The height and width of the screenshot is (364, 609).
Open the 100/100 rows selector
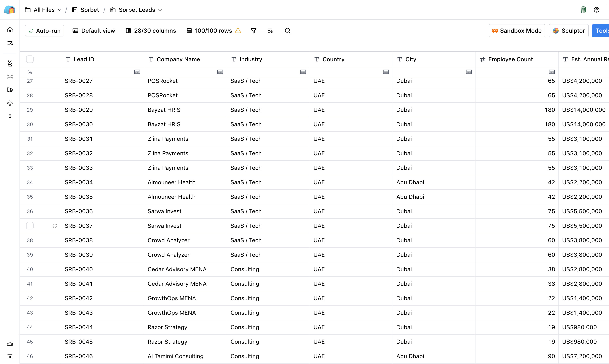click(x=210, y=31)
